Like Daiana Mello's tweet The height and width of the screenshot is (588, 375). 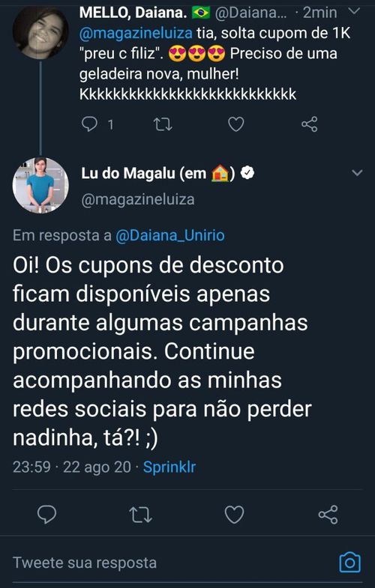[236, 124]
